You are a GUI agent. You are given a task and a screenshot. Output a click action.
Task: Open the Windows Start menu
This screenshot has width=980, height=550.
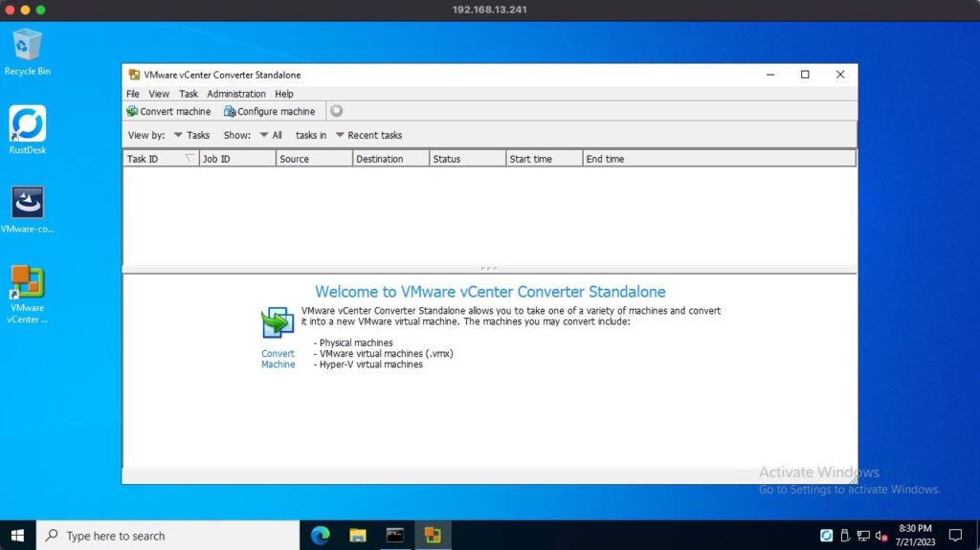pyautogui.click(x=17, y=536)
